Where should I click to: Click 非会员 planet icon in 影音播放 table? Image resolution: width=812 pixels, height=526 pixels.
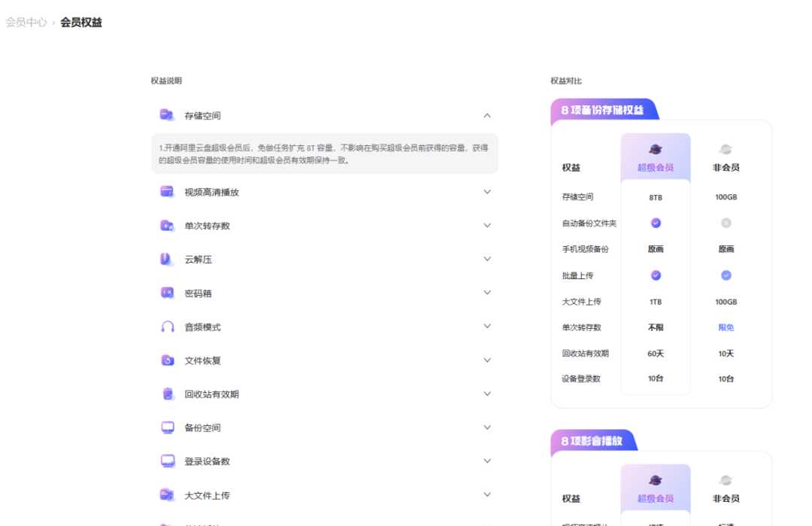726,480
